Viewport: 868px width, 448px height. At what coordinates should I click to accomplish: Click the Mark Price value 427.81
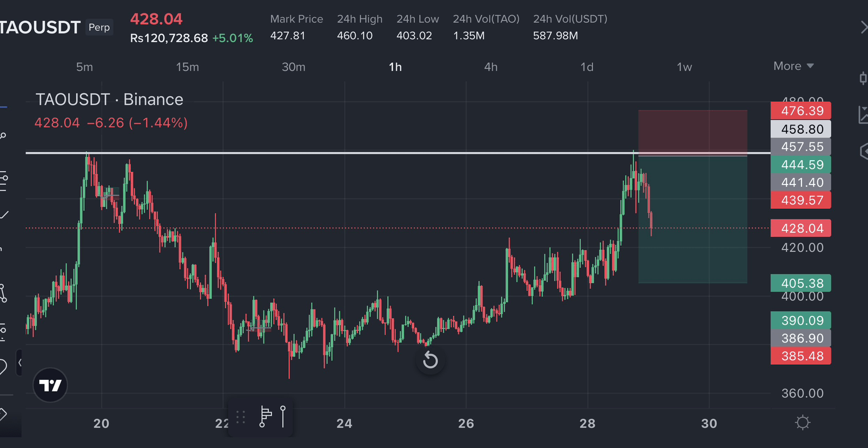point(288,36)
